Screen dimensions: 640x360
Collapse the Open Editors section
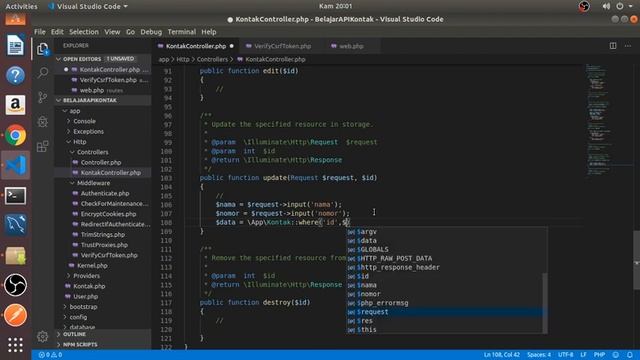pos(58,59)
